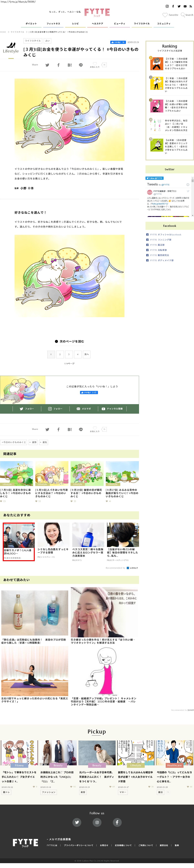Open FYTTE YouTube from header icon
The height and width of the screenshot is (868, 194).
(185, 6)
